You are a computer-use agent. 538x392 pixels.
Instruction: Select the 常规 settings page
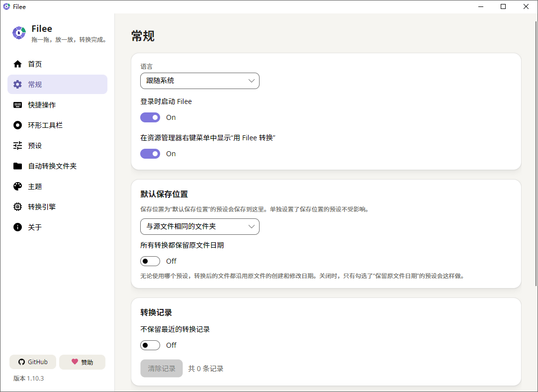[x=57, y=85]
